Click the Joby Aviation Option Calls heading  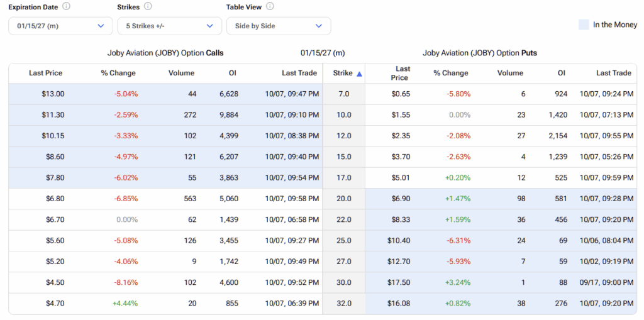(x=165, y=53)
